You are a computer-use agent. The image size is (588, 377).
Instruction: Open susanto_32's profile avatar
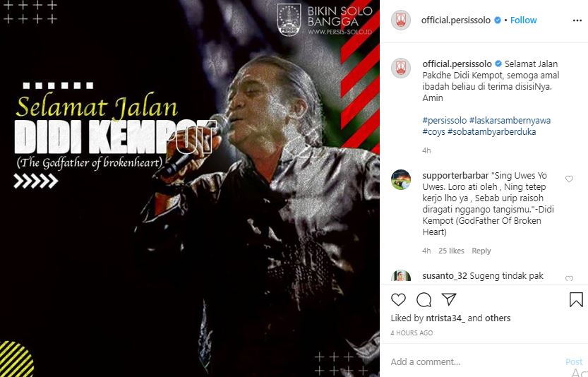pos(401,276)
